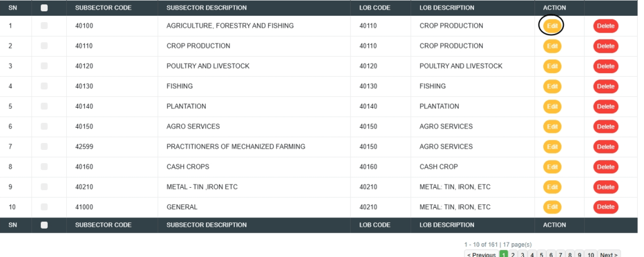This screenshot has width=644, height=257.
Task: Delete the PLANTATION subsector row
Action: pos(605,106)
